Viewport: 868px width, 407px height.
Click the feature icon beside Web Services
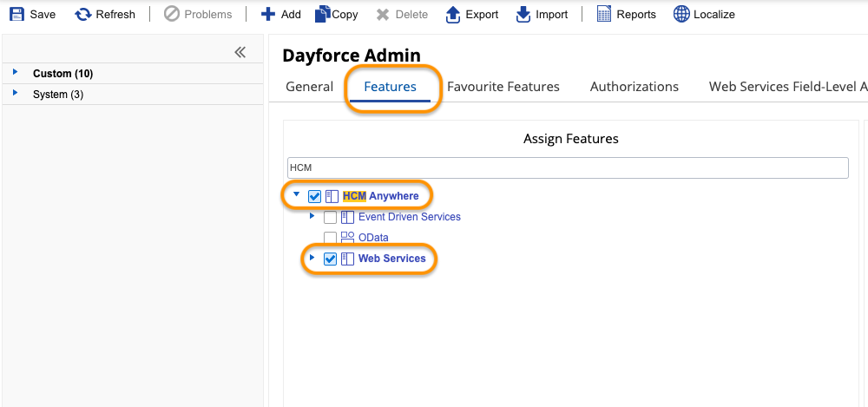[347, 259]
